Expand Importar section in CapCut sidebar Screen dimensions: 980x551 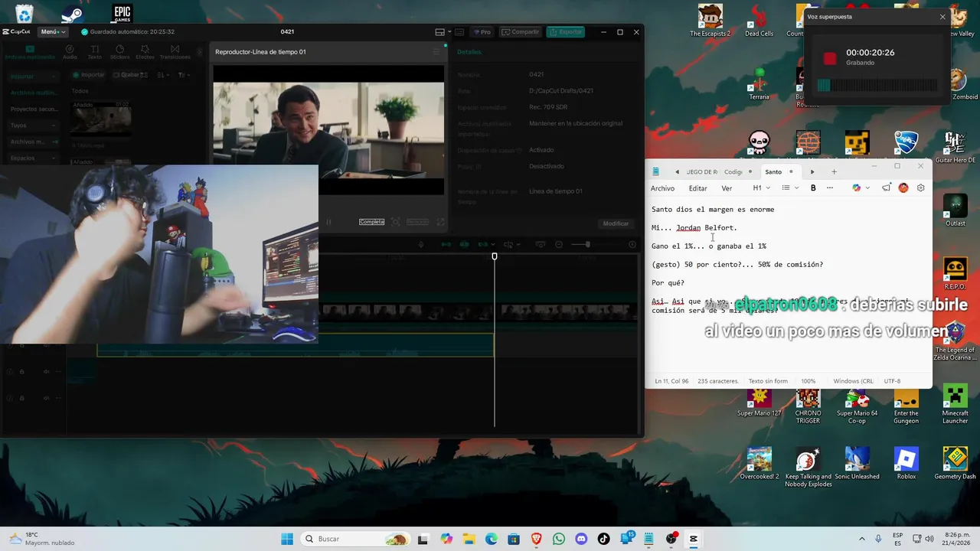click(x=31, y=77)
